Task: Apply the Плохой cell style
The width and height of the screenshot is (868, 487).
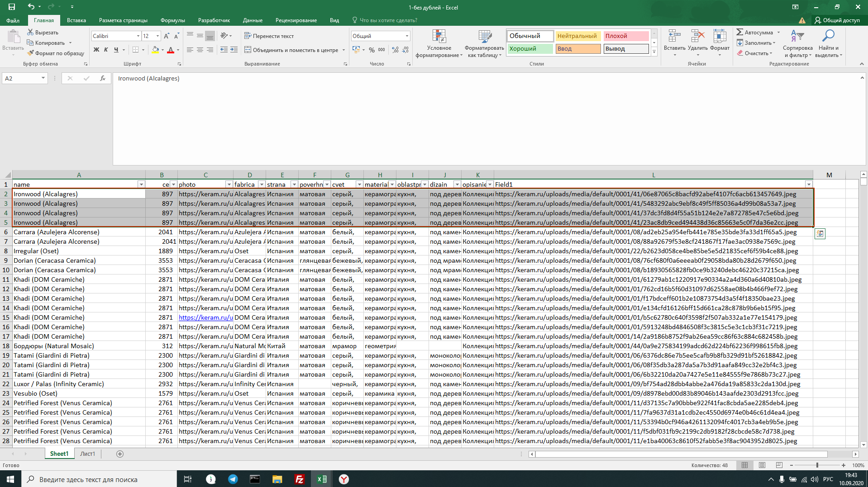Action: pos(626,36)
